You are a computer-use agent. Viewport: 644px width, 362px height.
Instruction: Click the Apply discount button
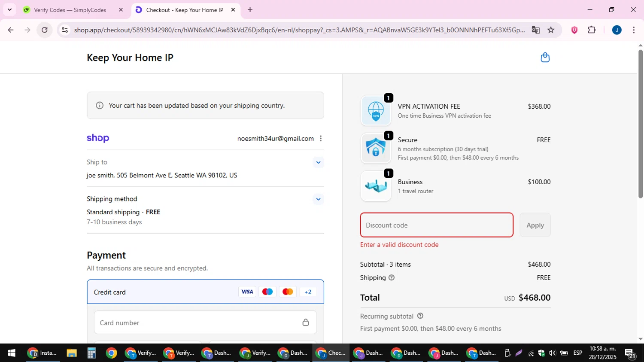(x=535, y=225)
